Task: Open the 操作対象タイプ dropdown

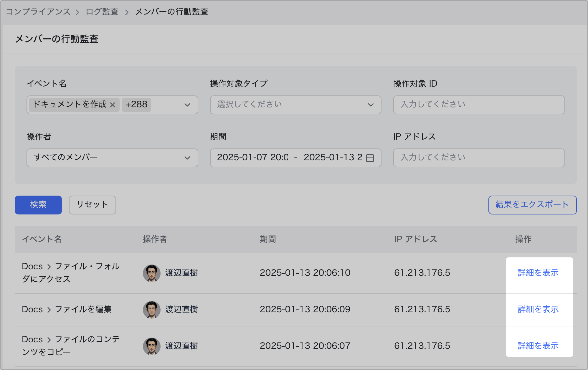Action: pyautogui.click(x=295, y=105)
